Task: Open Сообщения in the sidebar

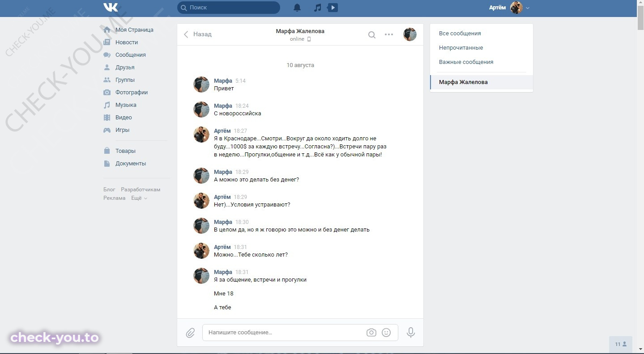Action: [x=131, y=55]
